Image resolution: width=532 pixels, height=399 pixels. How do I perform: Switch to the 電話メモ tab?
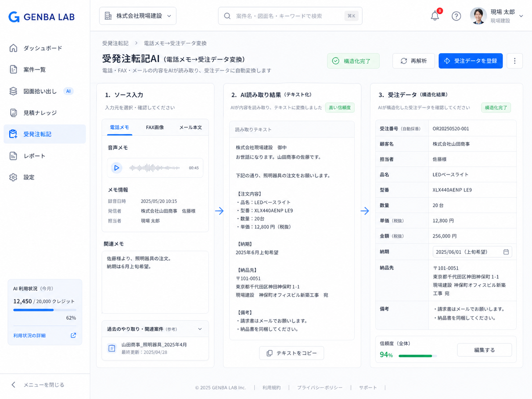pyautogui.click(x=119, y=127)
